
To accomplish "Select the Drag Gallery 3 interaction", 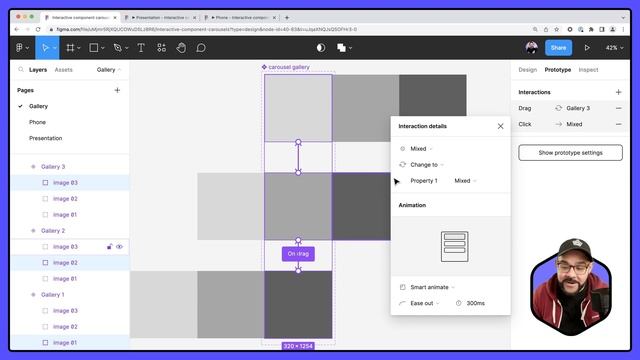I will click(570, 108).
